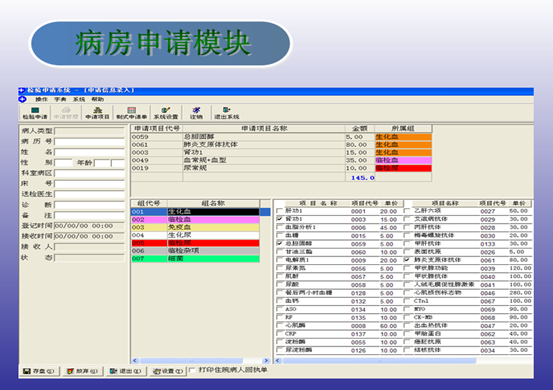
Task: Click the title bar app icon
Action: (22, 91)
